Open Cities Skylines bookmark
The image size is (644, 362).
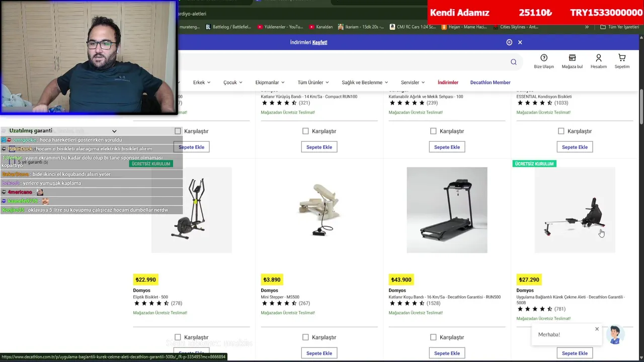tap(515, 27)
